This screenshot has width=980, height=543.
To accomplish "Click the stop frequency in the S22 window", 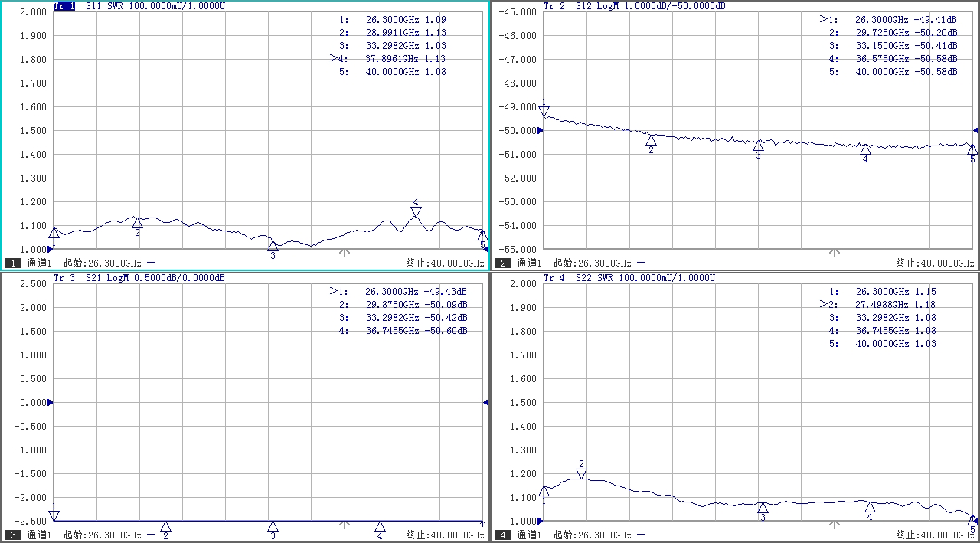I will (935, 535).
